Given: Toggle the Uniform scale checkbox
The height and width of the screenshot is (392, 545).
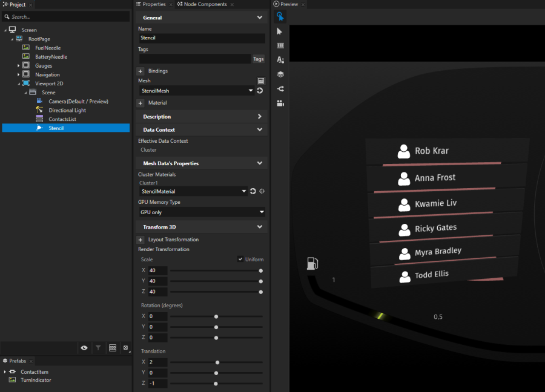Looking at the screenshot, I should 240,260.
